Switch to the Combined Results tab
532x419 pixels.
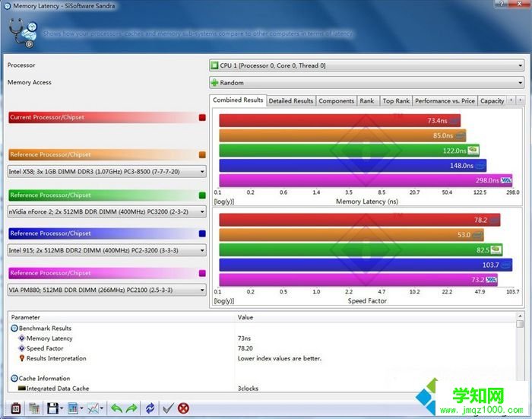pos(238,100)
